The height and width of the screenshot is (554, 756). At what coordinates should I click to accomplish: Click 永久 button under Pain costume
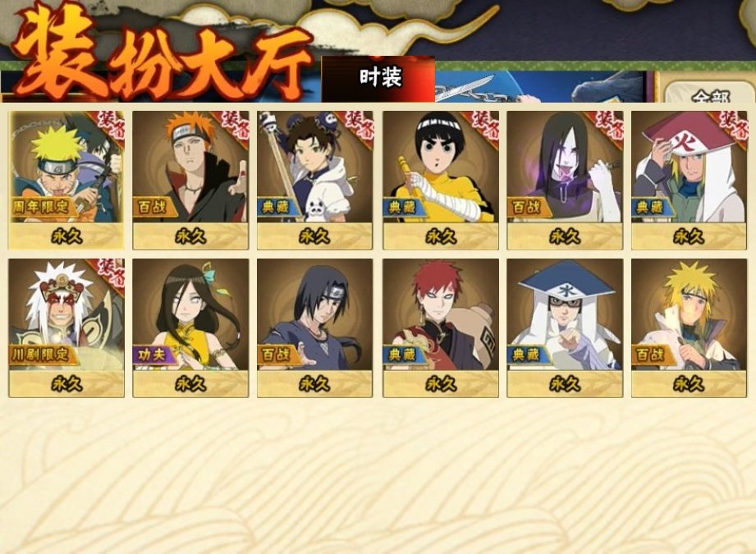point(190,236)
